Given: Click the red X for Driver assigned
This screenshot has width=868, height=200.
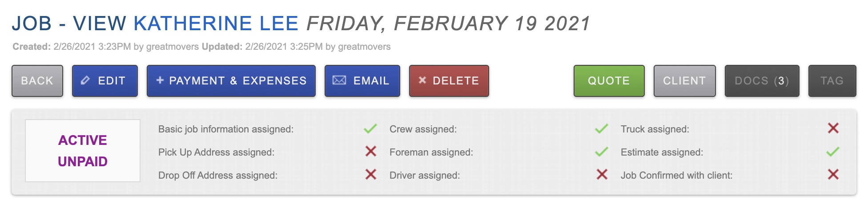Looking at the screenshot, I should pyautogui.click(x=602, y=175).
